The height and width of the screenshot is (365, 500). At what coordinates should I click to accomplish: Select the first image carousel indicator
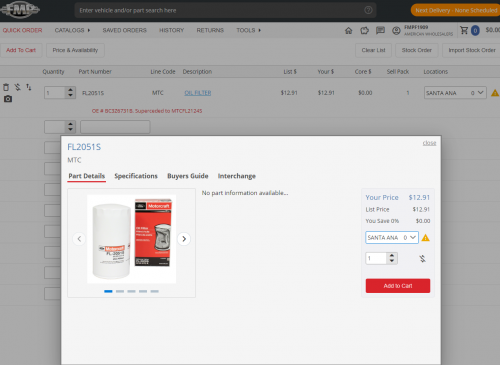(x=108, y=291)
